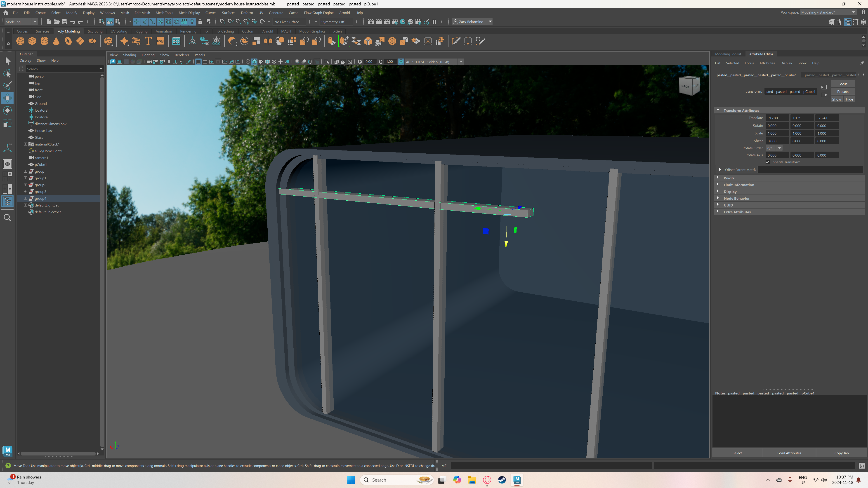Create a polygon sphere from the shelf
Image resolution: width=868 pixels, height=488 pixels.
point(20,41)
